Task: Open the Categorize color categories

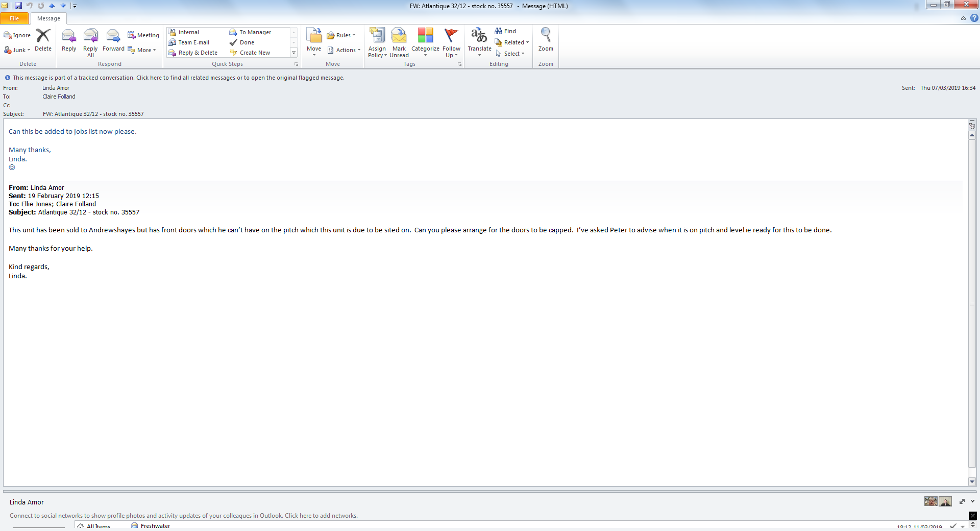Action: click(425, 43)
